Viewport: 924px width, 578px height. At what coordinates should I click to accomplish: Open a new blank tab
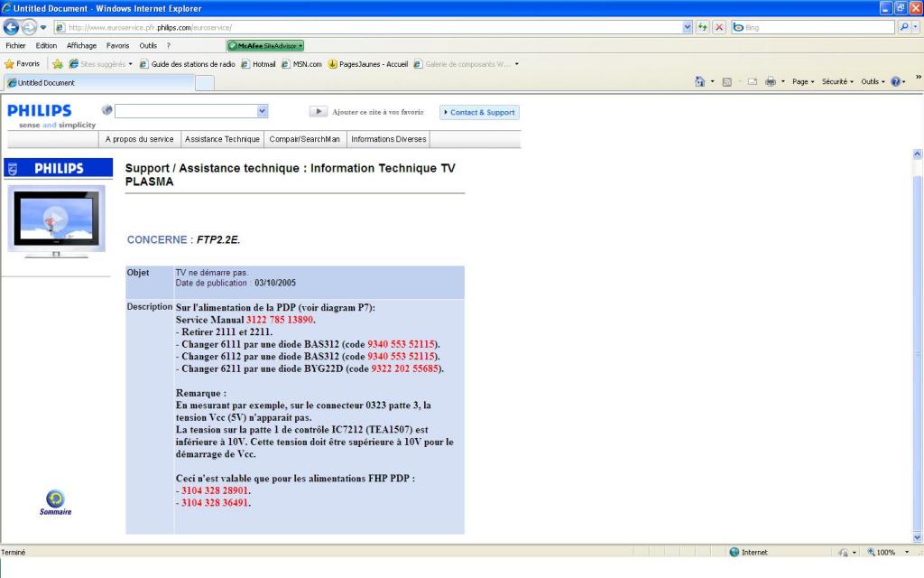point(205,83)
